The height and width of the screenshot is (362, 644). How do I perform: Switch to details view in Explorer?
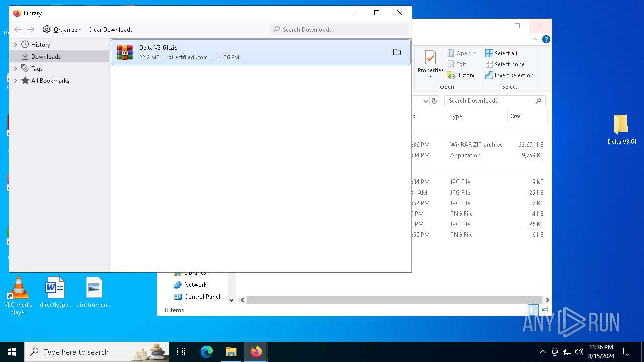pyautogui.click(x=533, y=310)
